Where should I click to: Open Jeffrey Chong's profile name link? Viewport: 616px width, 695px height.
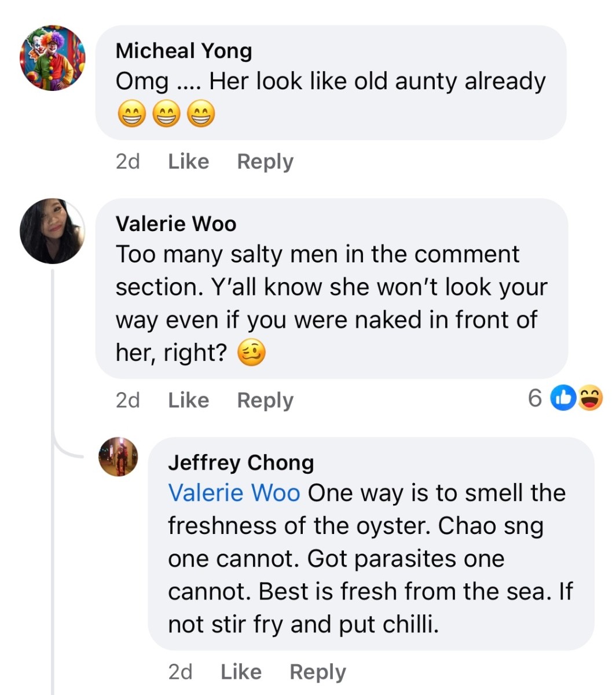[x=241, y=462]
